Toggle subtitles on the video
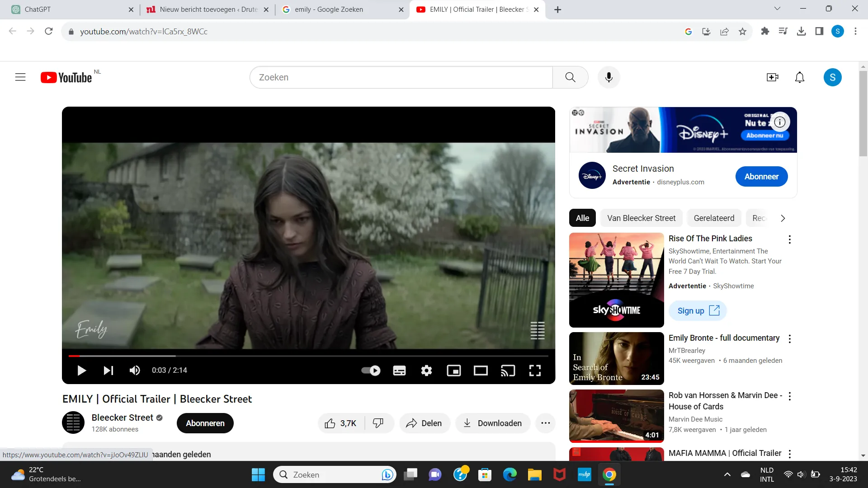 (399, 371)
